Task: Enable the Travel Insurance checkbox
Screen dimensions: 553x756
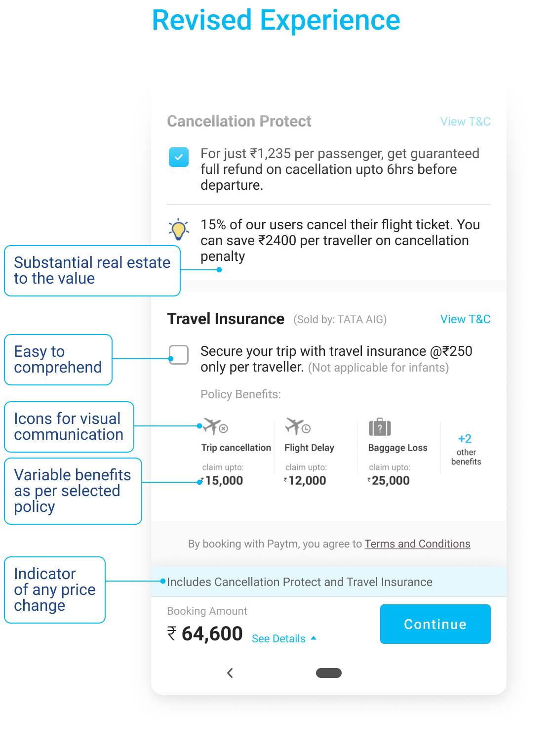Action: (x=179, y=355)
